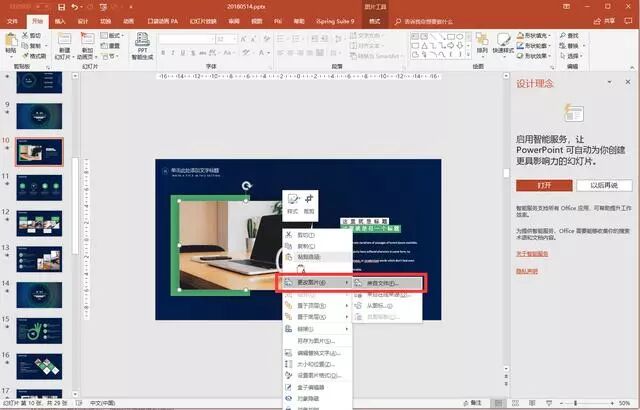Select slide 12 thumbnail

[39, 223]
